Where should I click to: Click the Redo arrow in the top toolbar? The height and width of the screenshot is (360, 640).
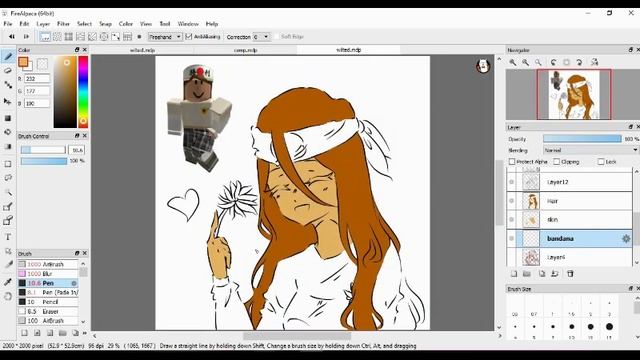[x=26, y=37]
